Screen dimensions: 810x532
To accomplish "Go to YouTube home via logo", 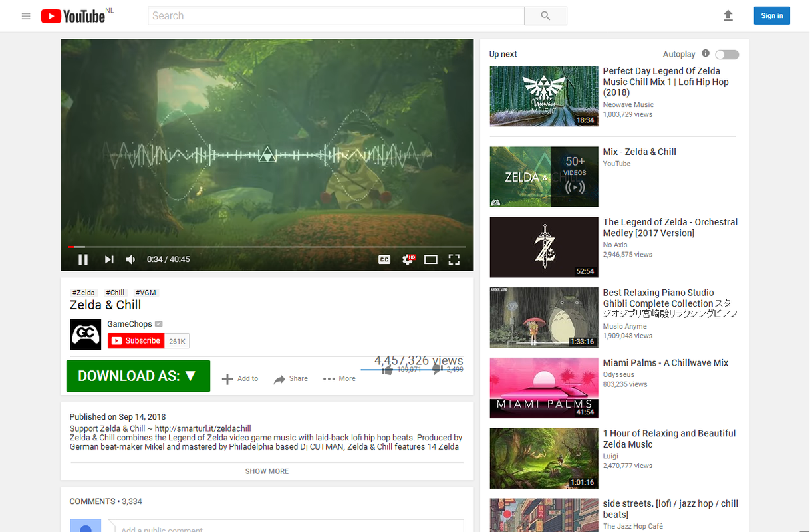I will coord(72,16).
